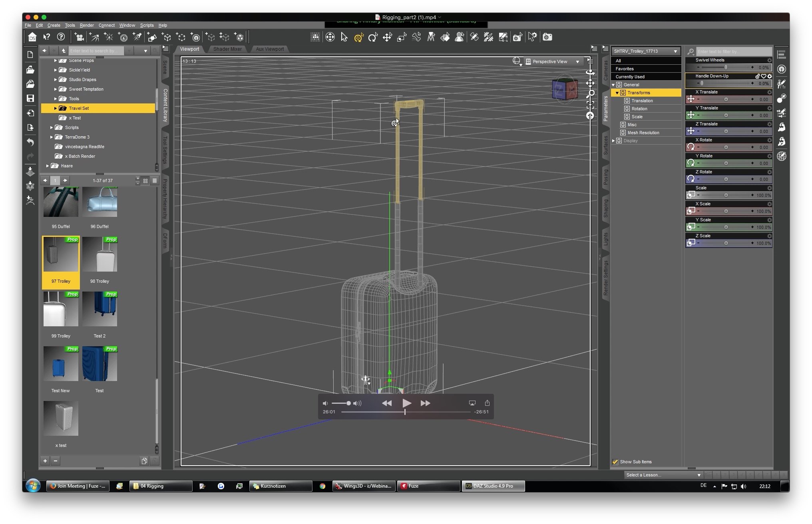The width and height of the screenshot is (812, 524).
Task: Expand the Display property group
Action: click(613, 141)
